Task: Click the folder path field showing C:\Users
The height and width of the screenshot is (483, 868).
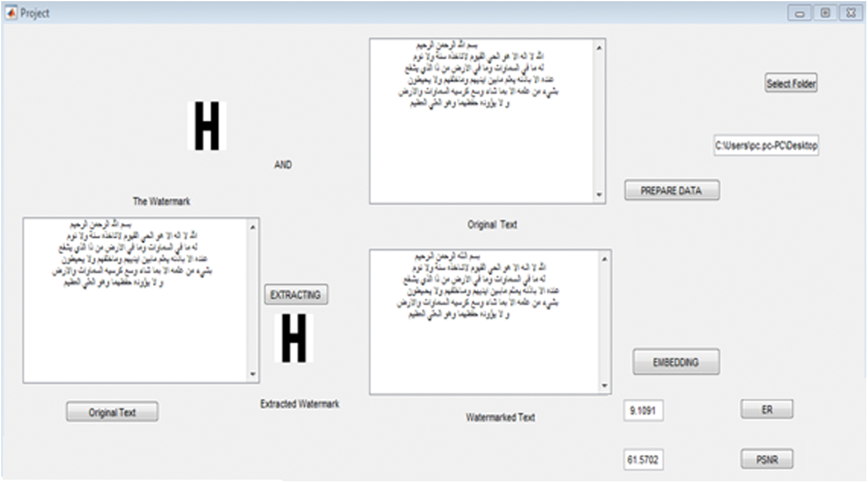Action: click(x=766, y=146)
